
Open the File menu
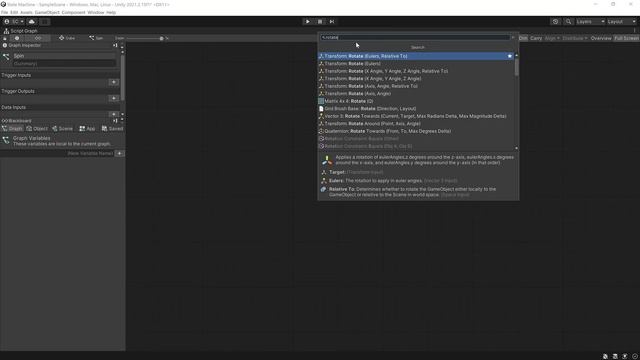click(x=4, y=13)
